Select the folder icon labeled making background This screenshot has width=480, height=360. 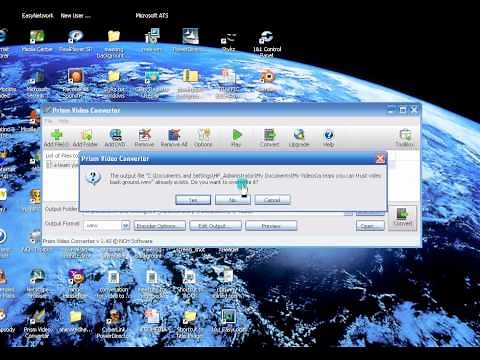[x=114, y=44]
